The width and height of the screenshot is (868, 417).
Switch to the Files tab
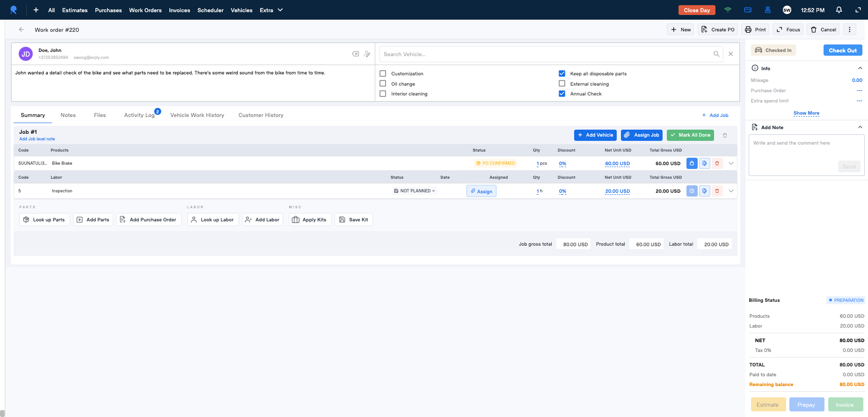100,115
